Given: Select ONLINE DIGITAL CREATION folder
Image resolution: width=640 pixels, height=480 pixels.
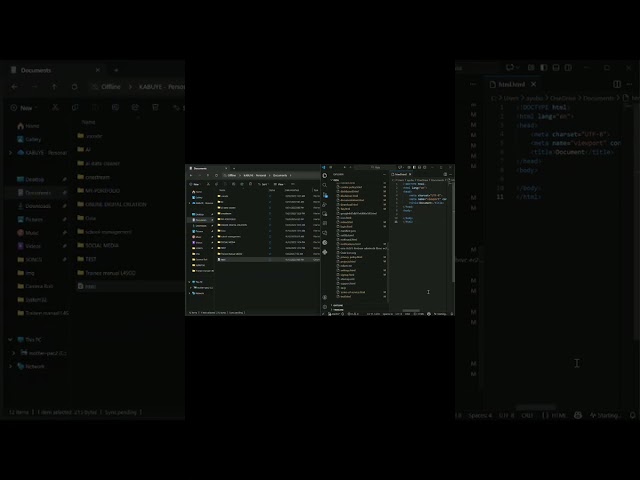Looking at the screenshot, I should [x=233, y=225].
